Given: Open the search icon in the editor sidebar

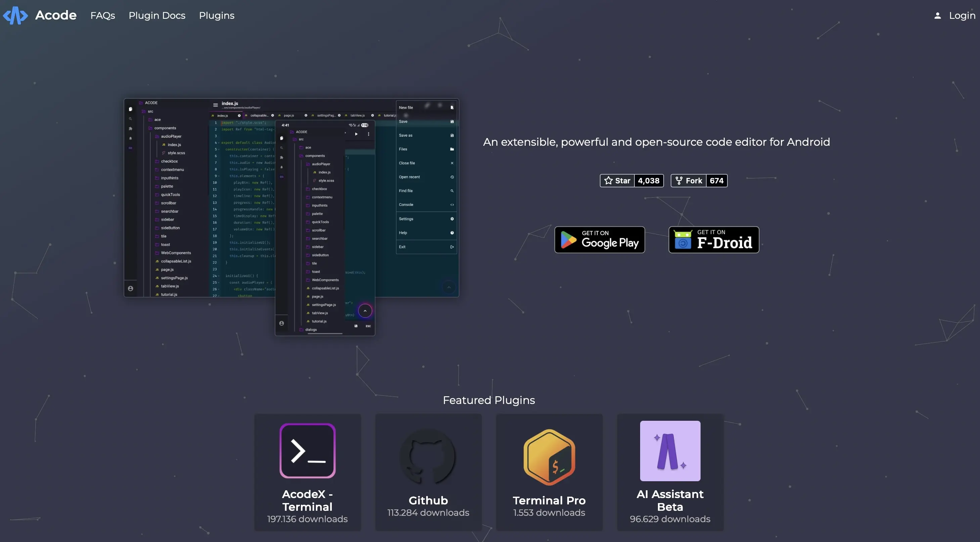Looking at the screenshot, I should click(x=131, y=119).
